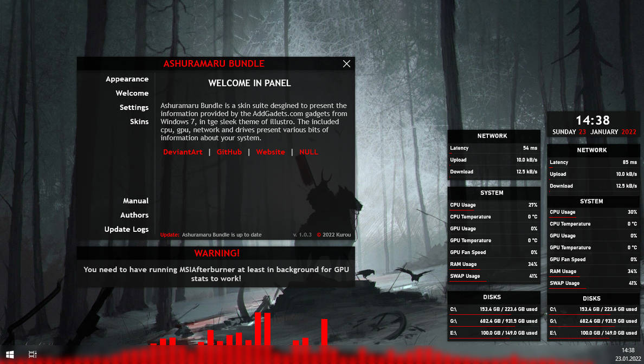Open Task View from the taskbar
Screen dimensions: 644x364
(33, 354)
